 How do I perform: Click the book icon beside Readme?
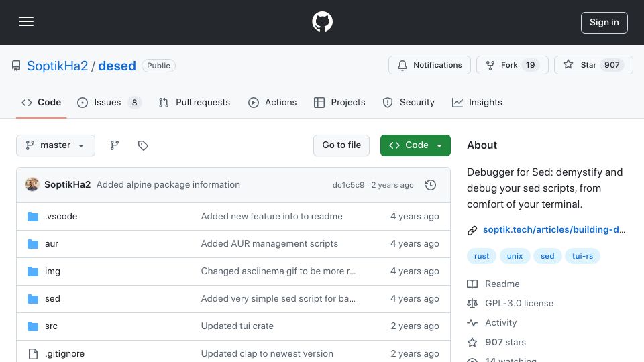[472, 284]
